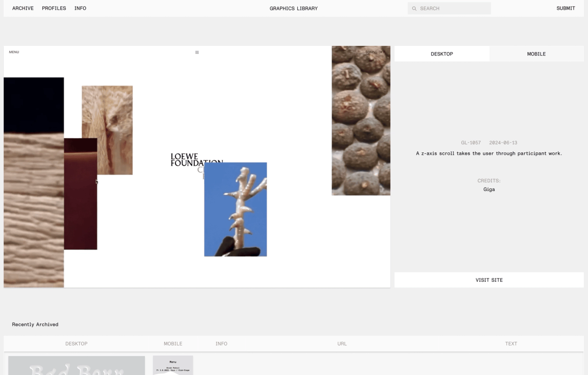588x375 pixels.
Task: Click the dark red rectangle image
Action: click(x=81, y=194)
